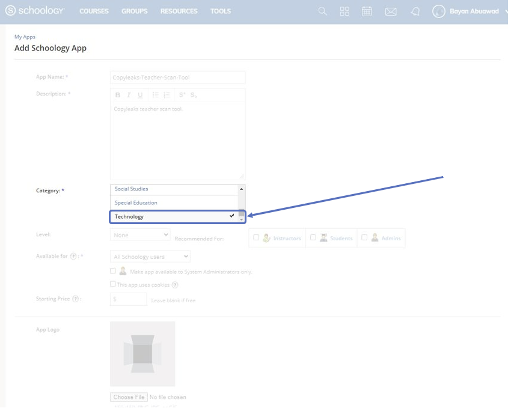Open the calendar icon in header
This screenshot has width=514, height=420.
tap(367, 11)
